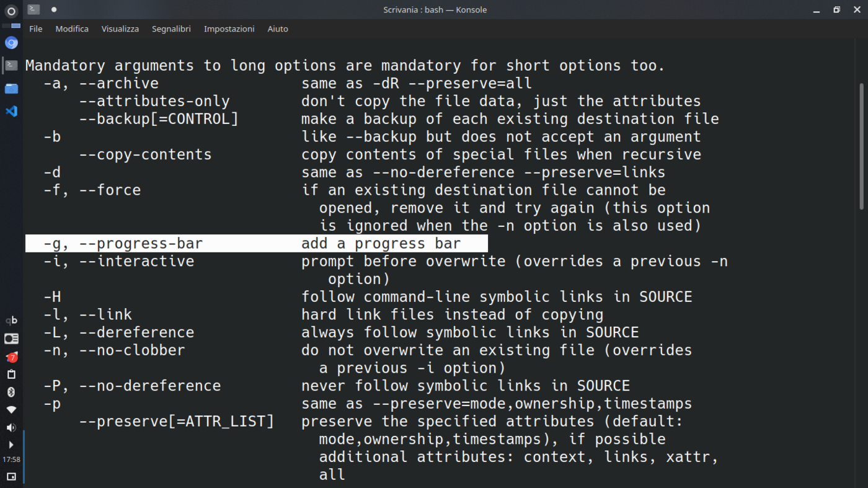Open the file manager folder icon
Viewport: 868px width, 488px height.
coord(11,89)
